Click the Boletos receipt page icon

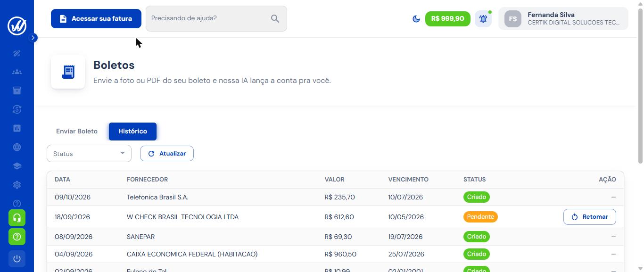coord(68,72)
